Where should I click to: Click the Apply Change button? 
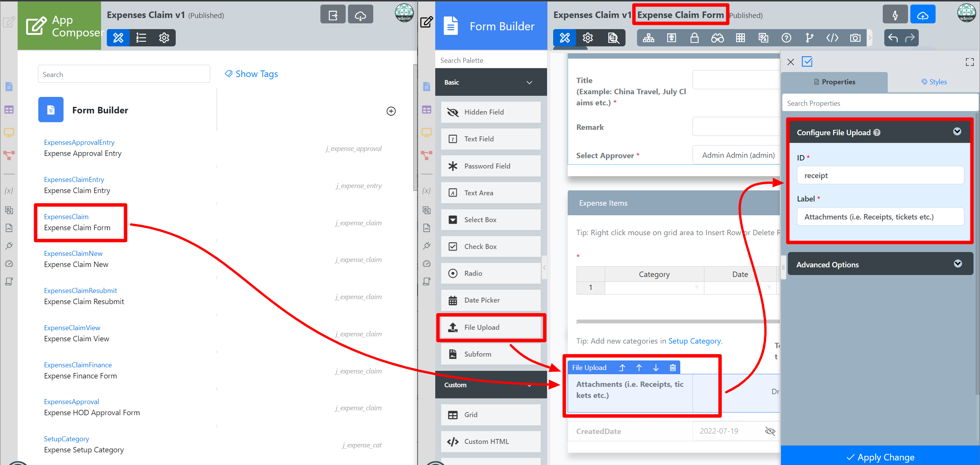(880, 457)
